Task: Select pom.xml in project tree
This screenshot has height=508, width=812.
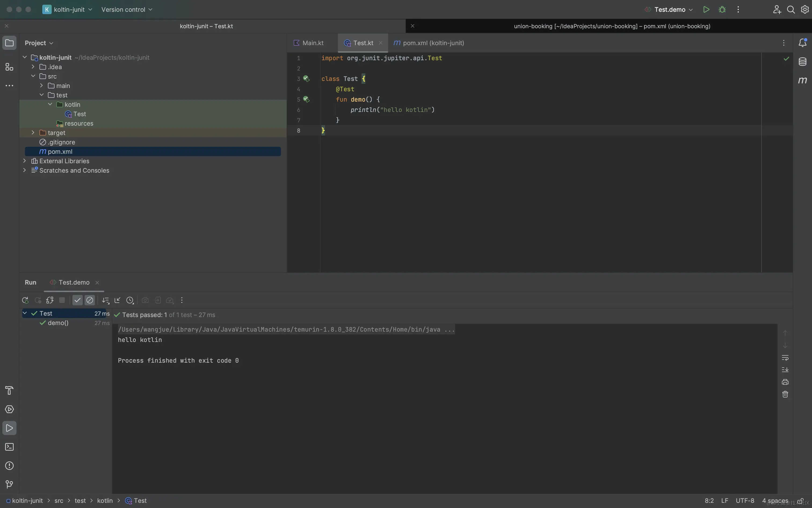Action: click(x=153, y=152)
